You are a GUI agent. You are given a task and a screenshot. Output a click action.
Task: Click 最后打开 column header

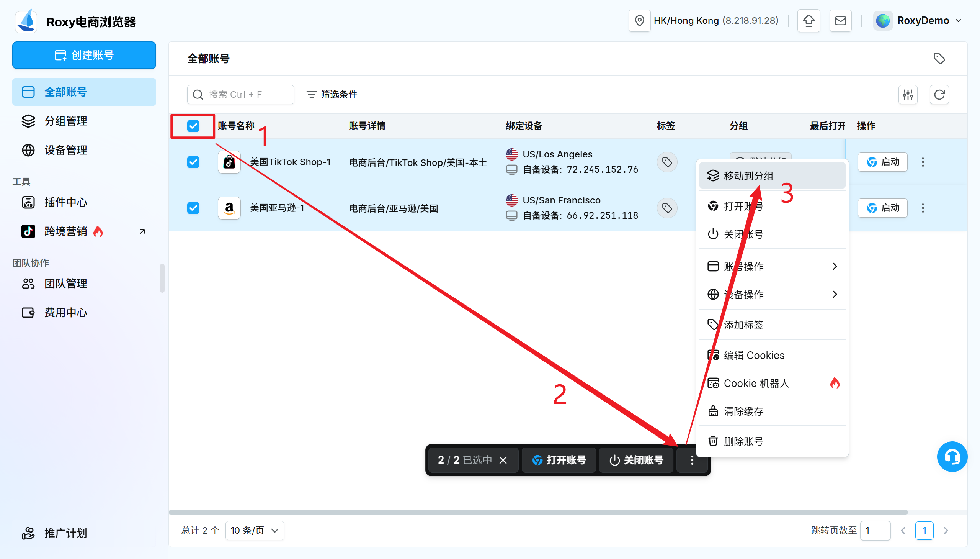[827, 126]
